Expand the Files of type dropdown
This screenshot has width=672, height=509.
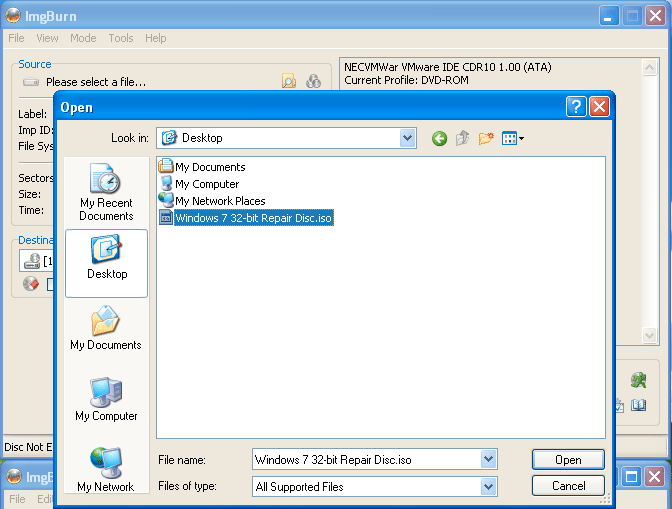click(x=488, y=487)
